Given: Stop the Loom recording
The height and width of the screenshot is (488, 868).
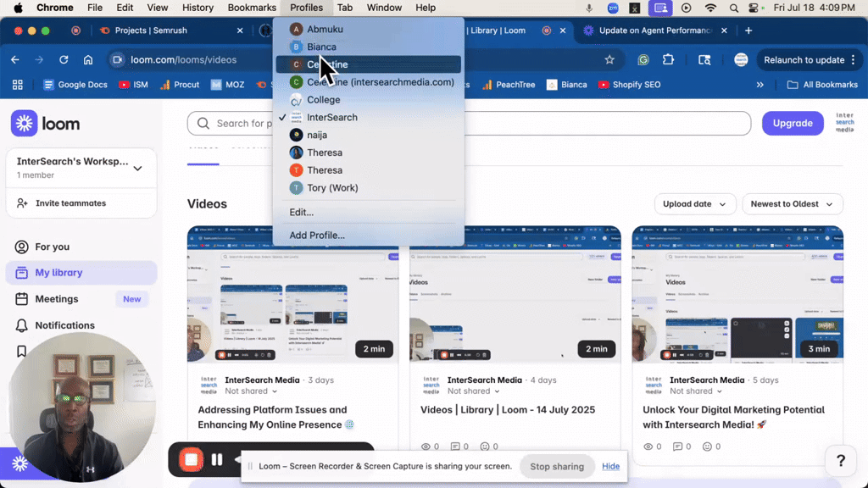Looking at the screenshot, I should [191, 460].
